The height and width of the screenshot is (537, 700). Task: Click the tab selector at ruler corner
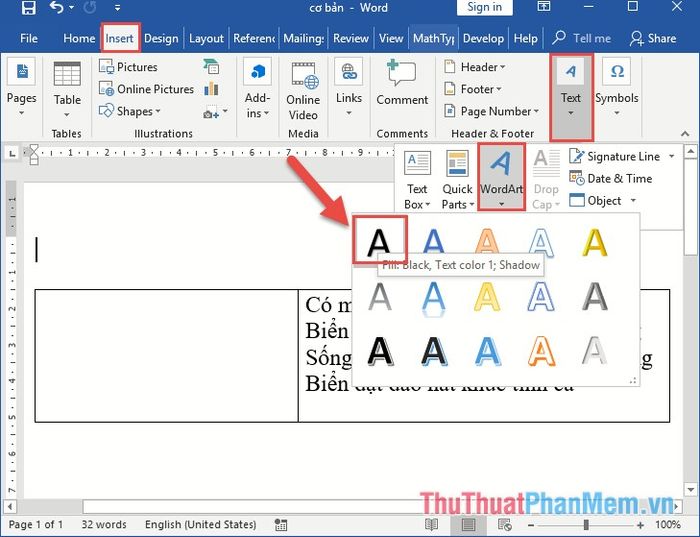[12, 154]
